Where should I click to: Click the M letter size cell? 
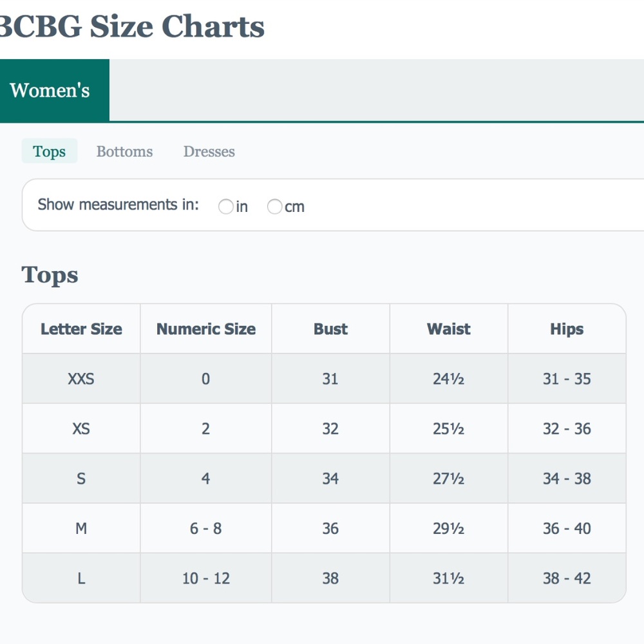point(81,528)
